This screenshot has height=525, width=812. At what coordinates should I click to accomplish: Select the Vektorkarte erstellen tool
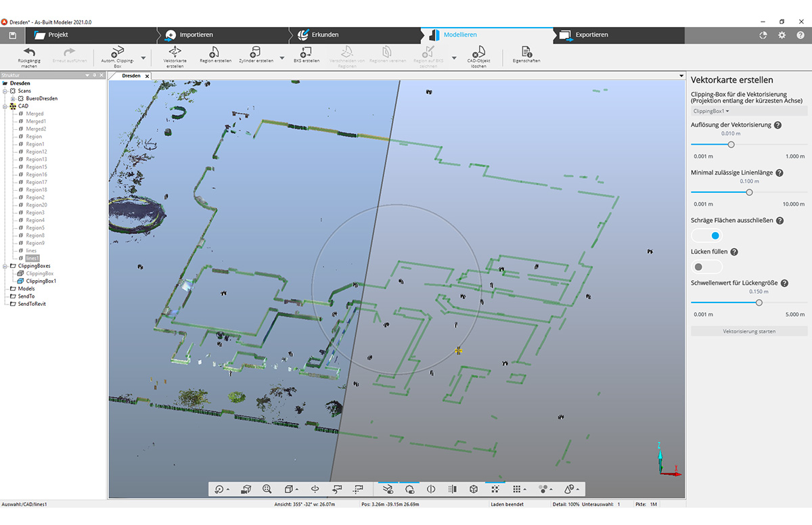(x=176, y=54)
